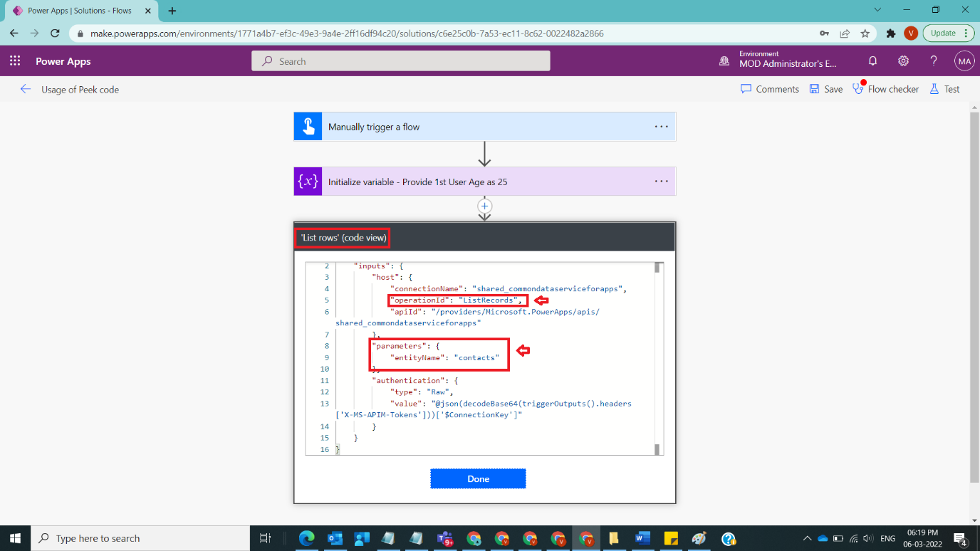Open the app launcher waffle icon

(15, 61)
